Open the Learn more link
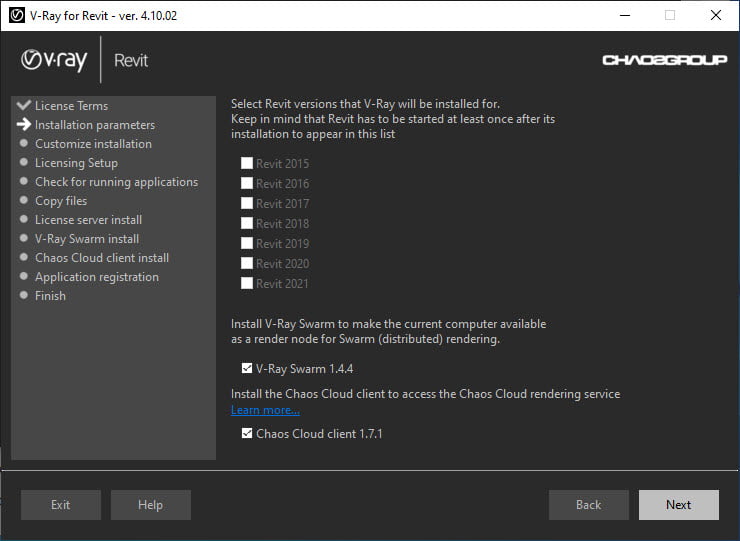Viewport: 740px width, 541px height. (x=265, y=410)
